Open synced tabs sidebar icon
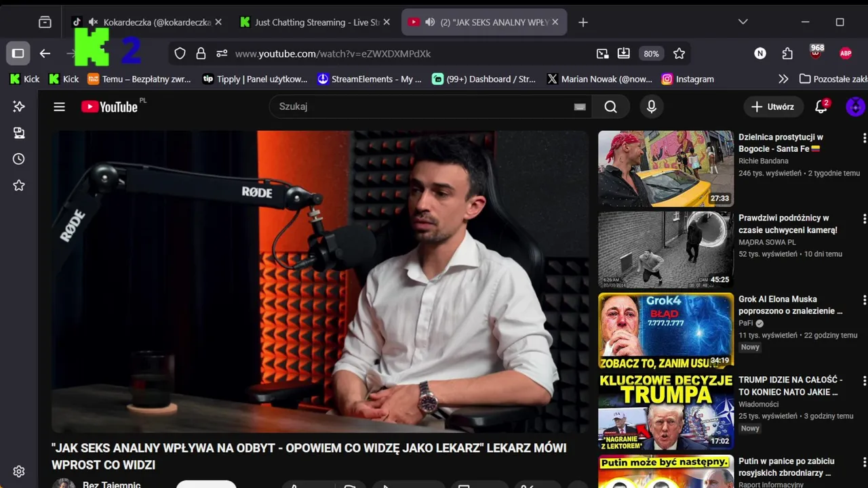 (19, 133)
